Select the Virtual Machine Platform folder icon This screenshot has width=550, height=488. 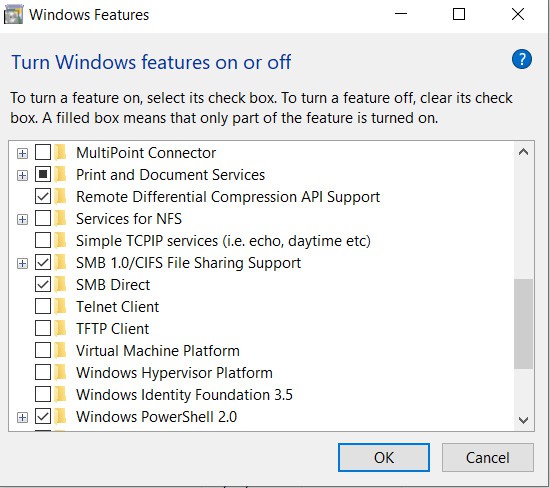pos(61,350)
